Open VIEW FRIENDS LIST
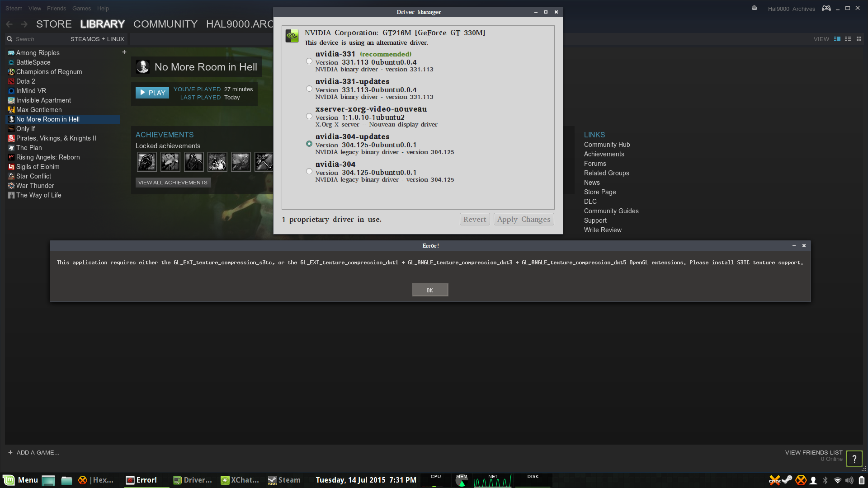The image size is (868, 488). (814, 453)
